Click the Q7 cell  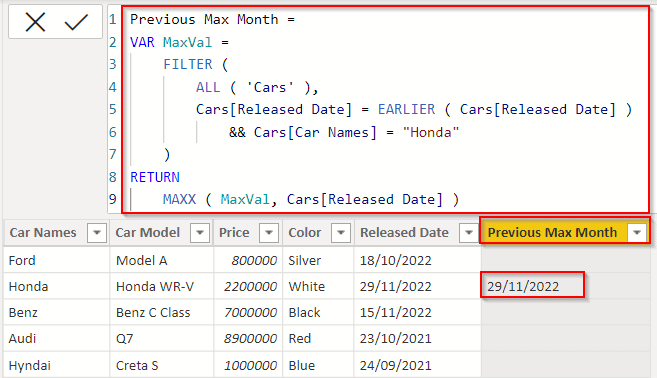point(162,338)
